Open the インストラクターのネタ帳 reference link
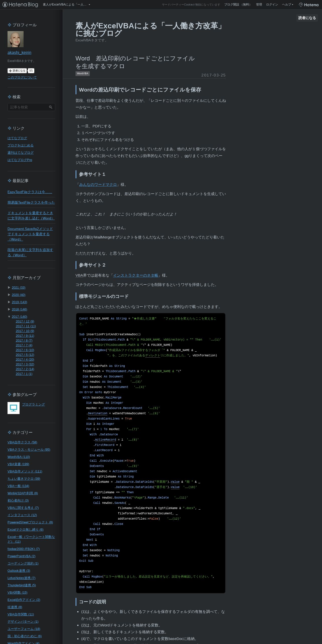Viewport: 322px width, 644px height. [x=136, y=275]
